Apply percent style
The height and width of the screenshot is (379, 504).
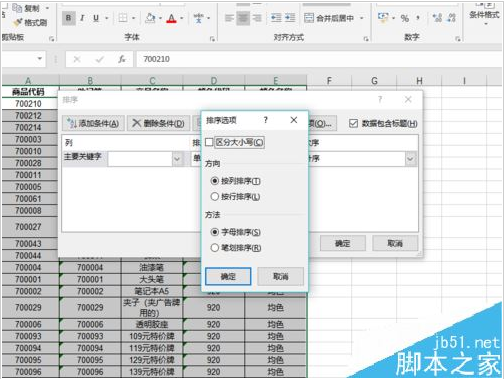point(405,18)
